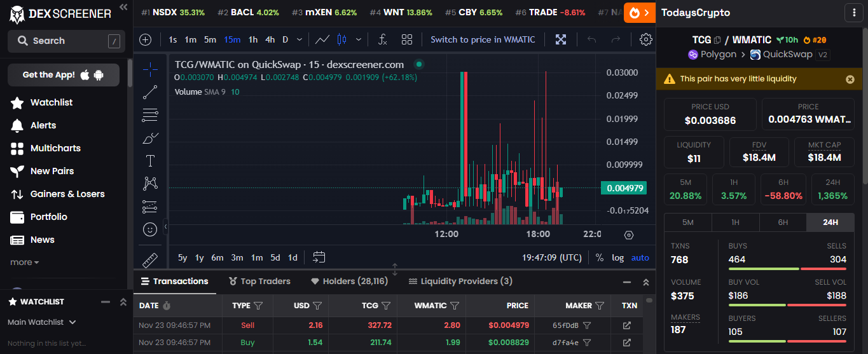Expand the transactions panel with double chevron
The height and width of the screenshot is (354, 868).
[x=646, y=282]
